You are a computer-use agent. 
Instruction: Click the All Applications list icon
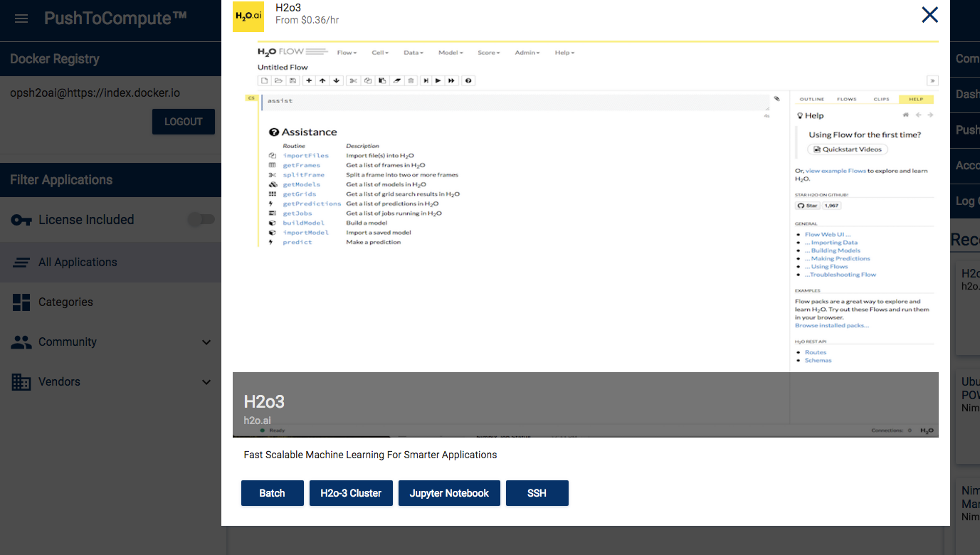(21, 263)
